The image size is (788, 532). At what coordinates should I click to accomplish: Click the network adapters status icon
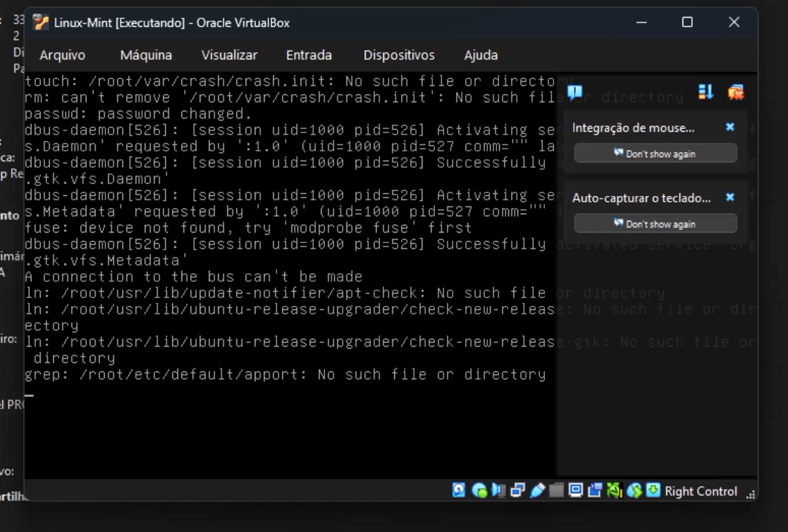point(517,491)
